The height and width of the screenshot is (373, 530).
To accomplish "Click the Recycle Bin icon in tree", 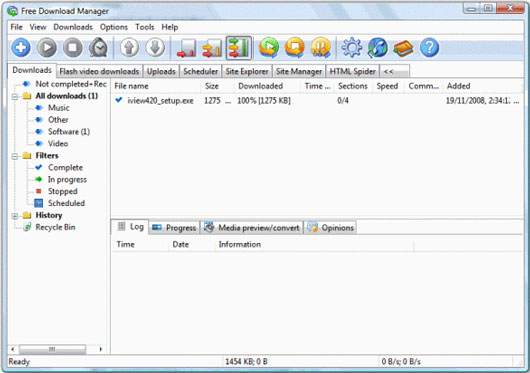I will coord(27,227).
